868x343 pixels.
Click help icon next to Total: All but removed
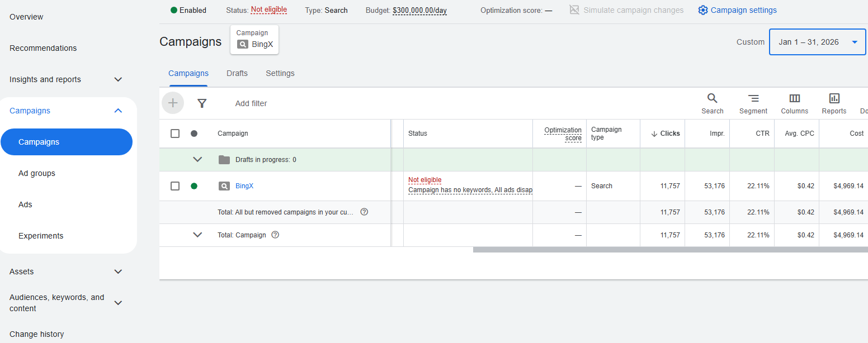tap(364, 212)
